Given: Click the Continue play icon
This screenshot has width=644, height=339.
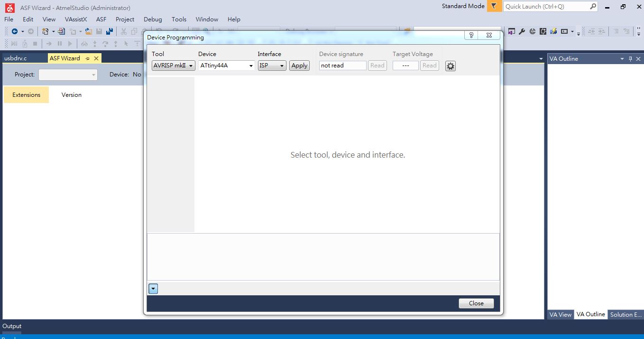Looking at the screenshot, I should (70, 44).
